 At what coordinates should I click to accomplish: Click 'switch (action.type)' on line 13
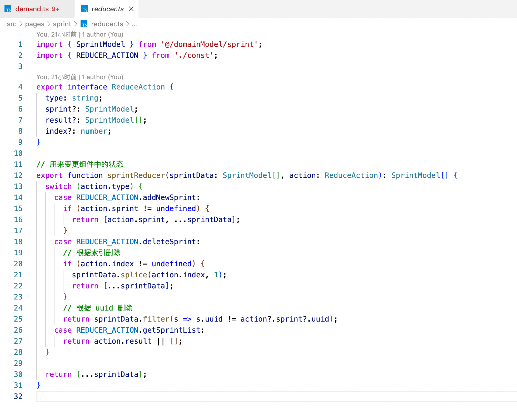point(90,186)
